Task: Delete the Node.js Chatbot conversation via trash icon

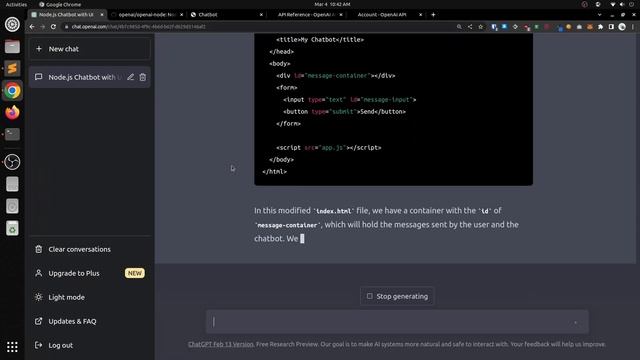Action: [x=142, y=77]
